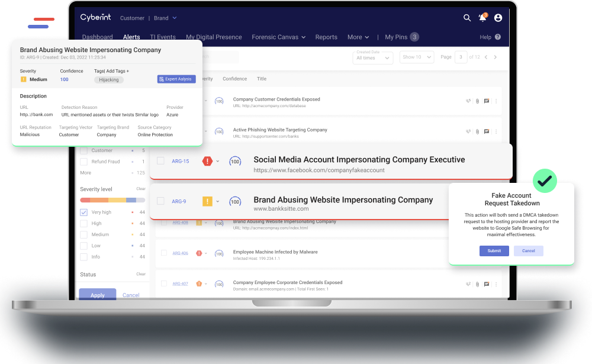Open three-dot menu for Company Employee Corporate Credentials row
Image resolution: width=592 pixels, height=364 pixels.
pos(496,284)
